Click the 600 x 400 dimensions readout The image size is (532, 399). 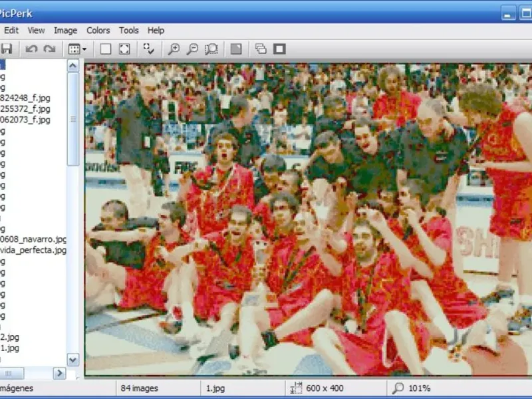pyautogui.click(x=325, y=388)
